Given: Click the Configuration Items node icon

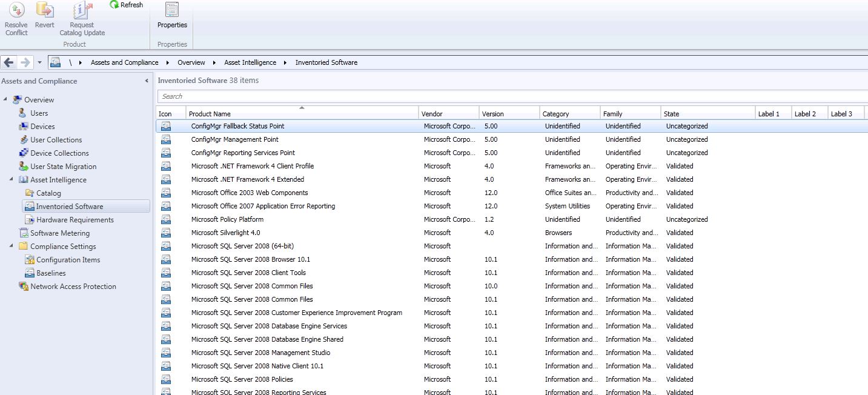Looking at the screenshot, I should tap(29, 259).
